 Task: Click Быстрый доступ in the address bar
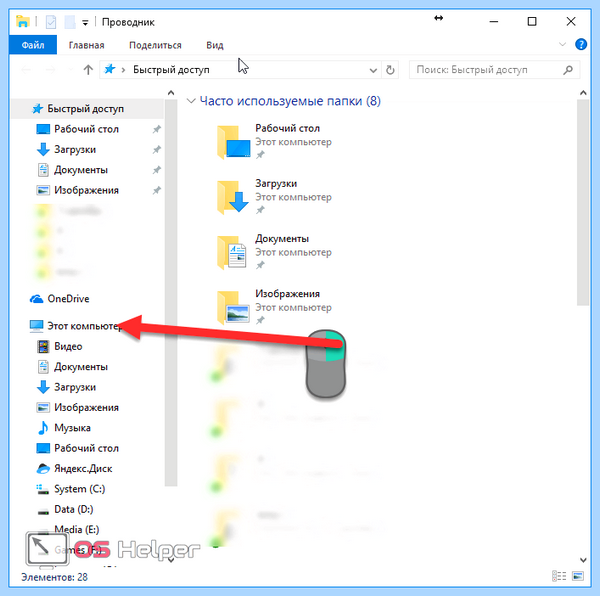coord(171,70)
